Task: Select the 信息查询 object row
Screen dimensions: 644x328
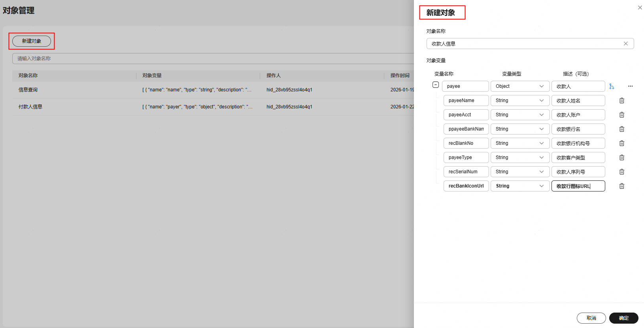Action: tap(213, 90)
